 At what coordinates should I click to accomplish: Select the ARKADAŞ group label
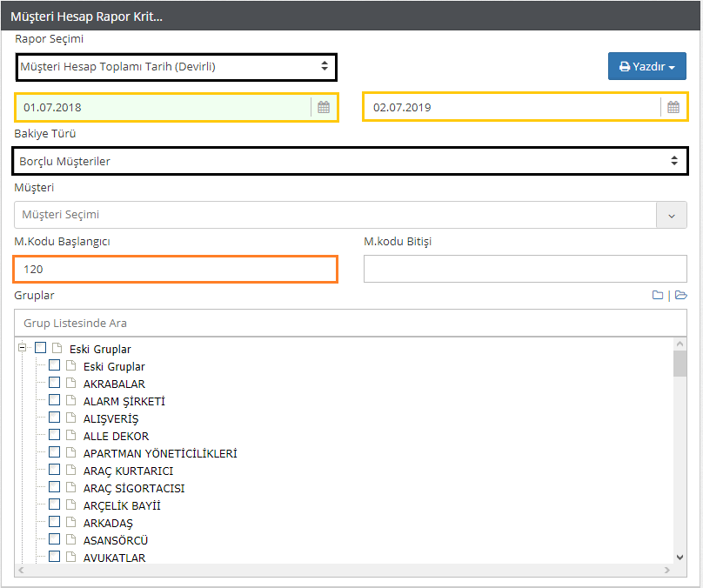[x=108, y=523]
